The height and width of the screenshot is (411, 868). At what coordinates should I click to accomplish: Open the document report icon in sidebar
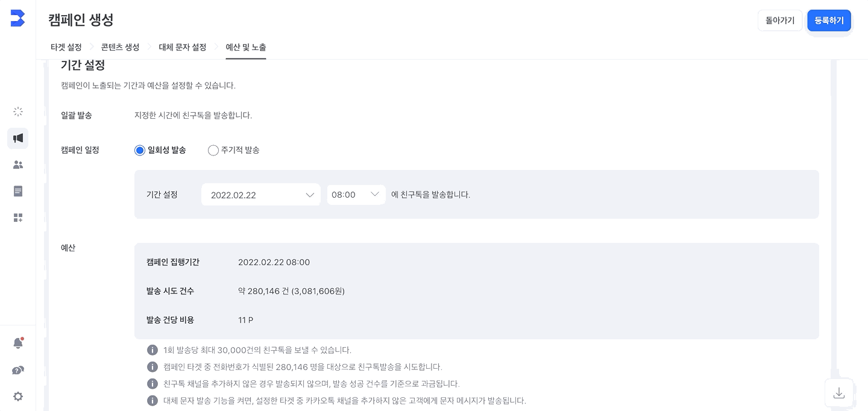coord(18,191)
